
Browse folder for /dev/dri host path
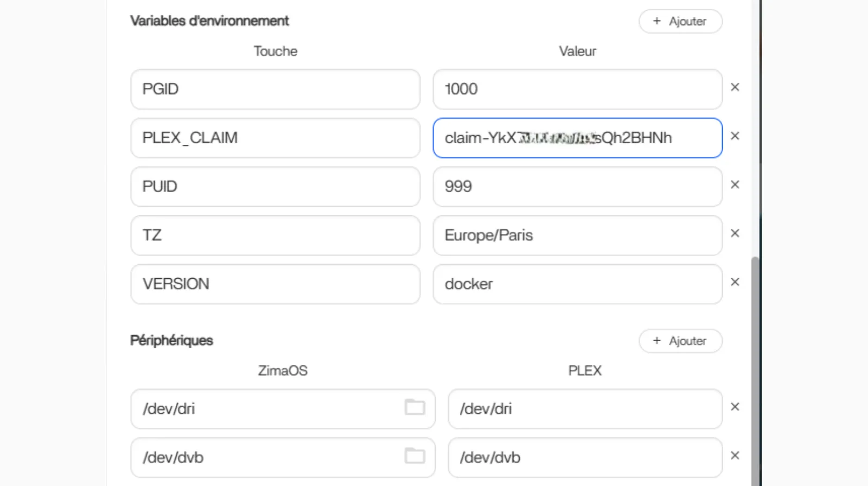(x=415, y=407)
